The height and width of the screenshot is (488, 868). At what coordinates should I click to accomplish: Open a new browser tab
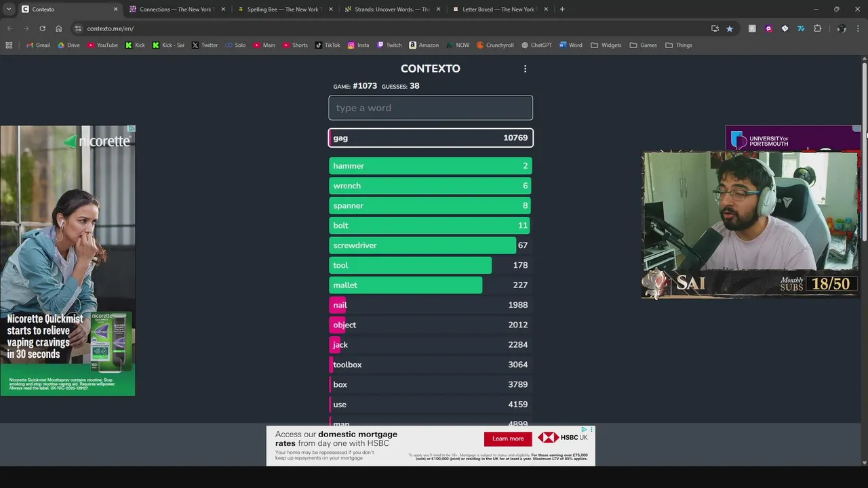pyautogui.click(x=562, y=9)
